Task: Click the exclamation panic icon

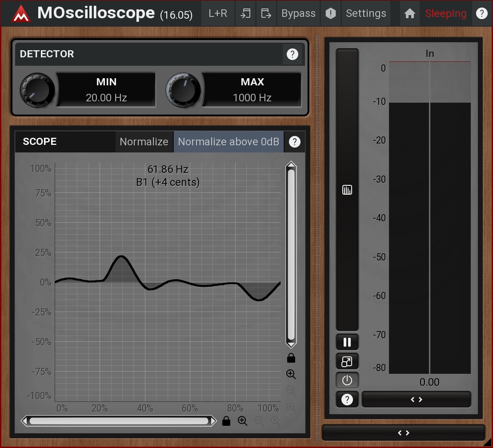Action: pyautogui.click(x=330, y=13)
